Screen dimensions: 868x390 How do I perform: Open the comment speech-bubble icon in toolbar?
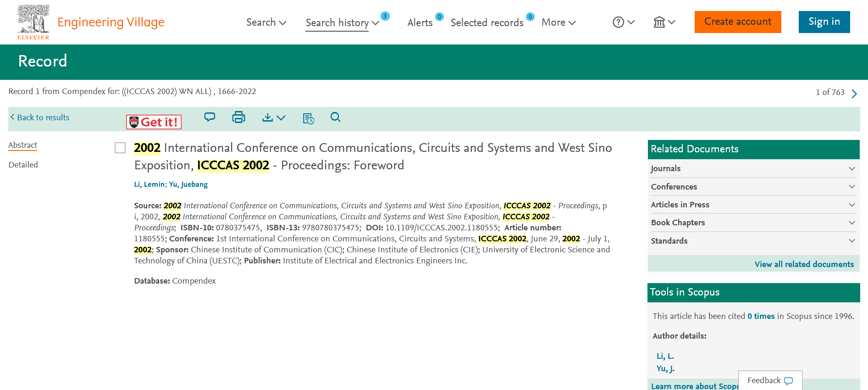(210, 117)
